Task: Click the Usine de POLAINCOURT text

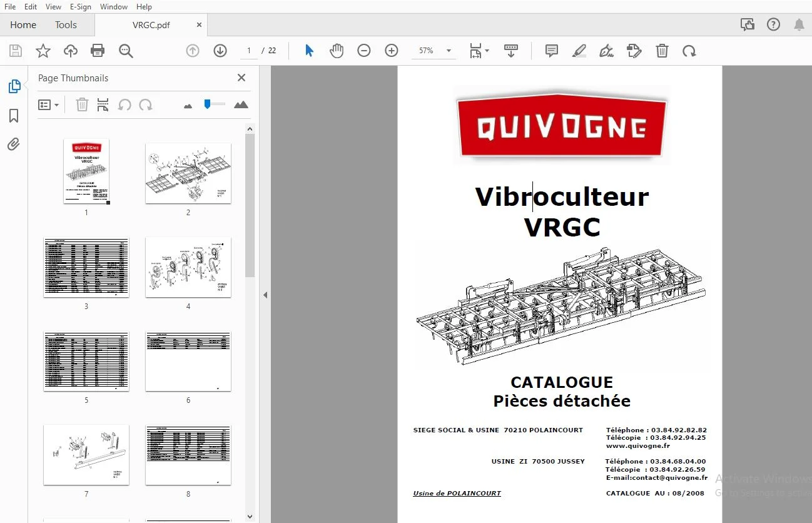Action: (x=457, y=493)
